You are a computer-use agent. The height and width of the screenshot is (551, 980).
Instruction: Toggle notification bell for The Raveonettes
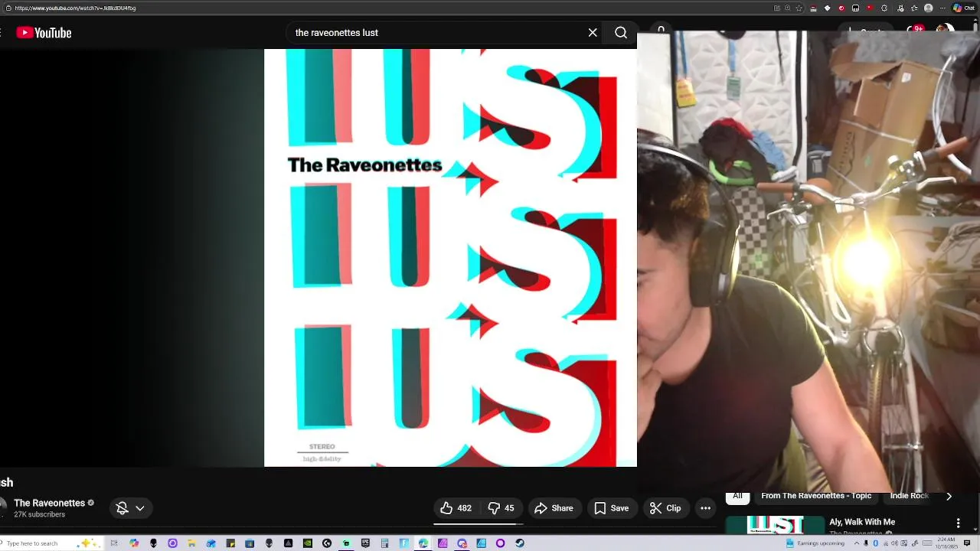[122, 508]
